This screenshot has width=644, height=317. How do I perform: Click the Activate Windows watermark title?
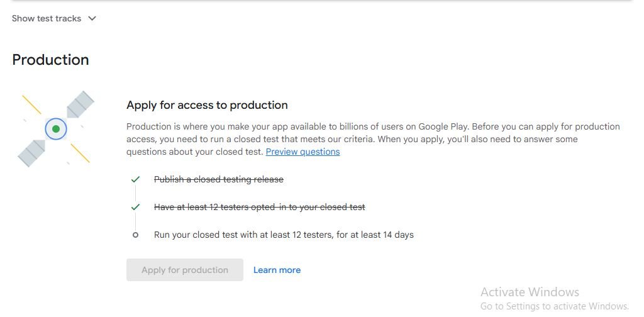point(530,292)
